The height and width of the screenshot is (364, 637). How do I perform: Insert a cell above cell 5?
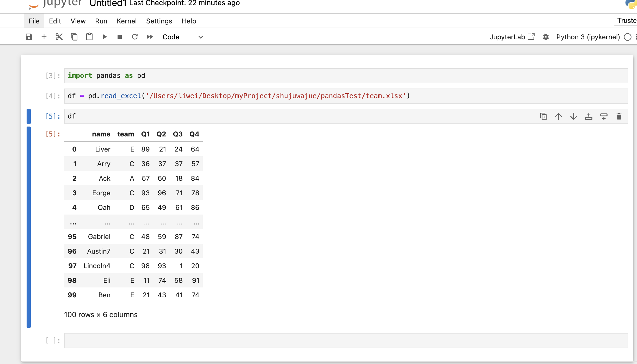tap(589, 116)
